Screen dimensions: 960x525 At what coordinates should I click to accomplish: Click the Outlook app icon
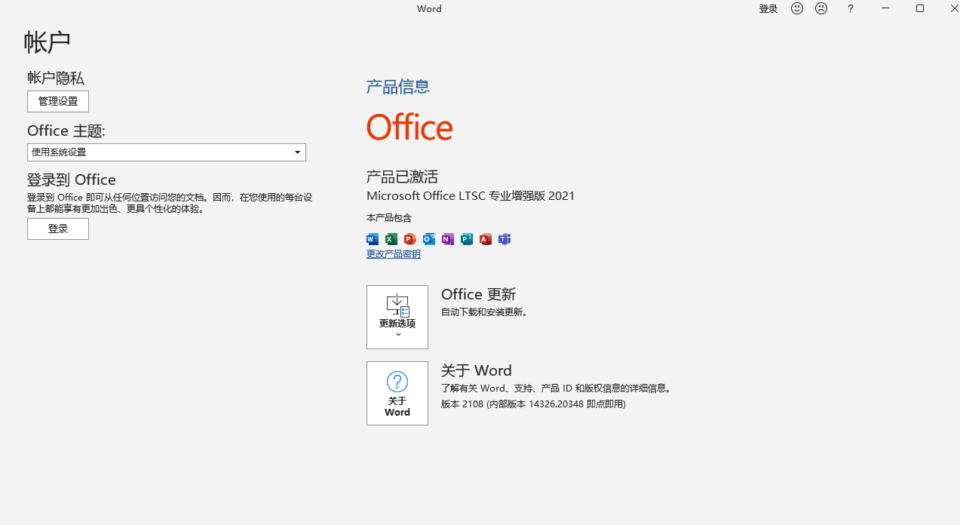click(429, 239)
